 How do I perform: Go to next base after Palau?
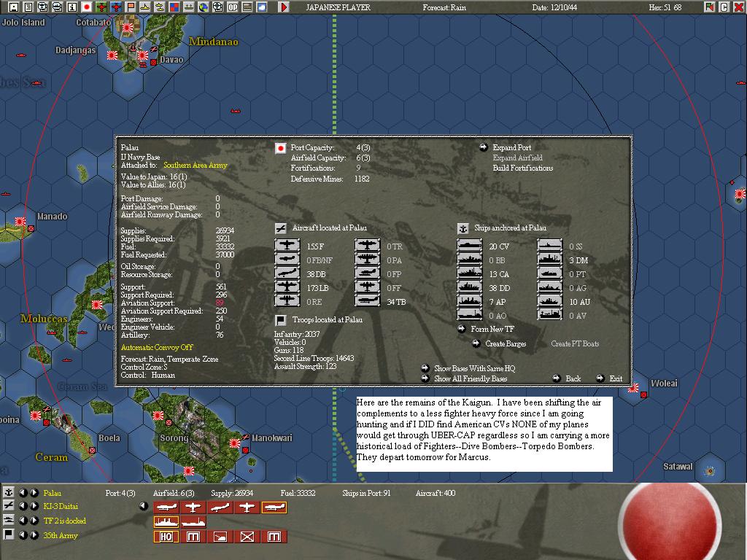[x=34, y=493]
